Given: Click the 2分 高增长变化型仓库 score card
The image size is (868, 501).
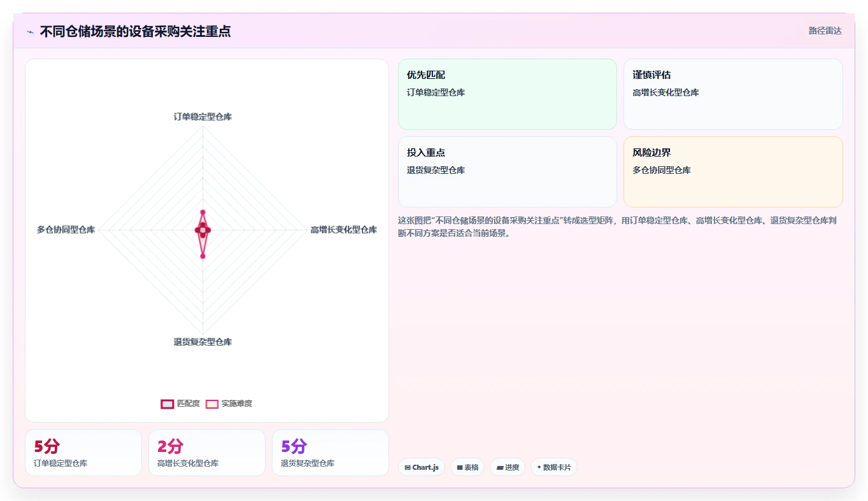Looking at the screenshot, I should pyautogui.click(x=207, y=453).
